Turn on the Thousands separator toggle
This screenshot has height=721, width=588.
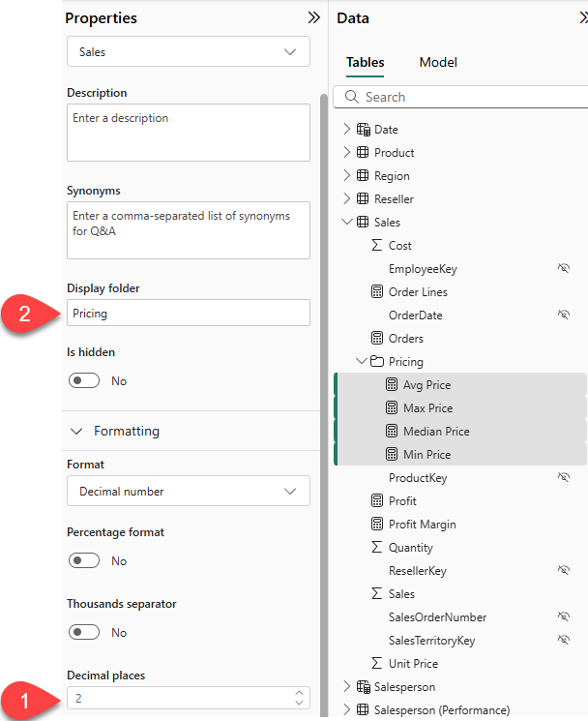[x=84, y=633]
